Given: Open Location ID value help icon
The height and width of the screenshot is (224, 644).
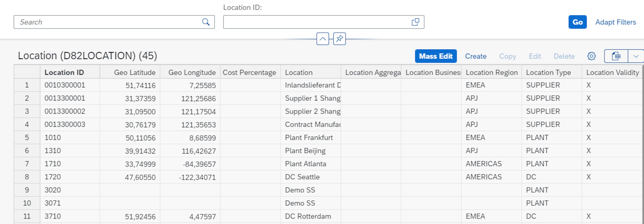Looking at the screenshot, I should coord(415,22).
